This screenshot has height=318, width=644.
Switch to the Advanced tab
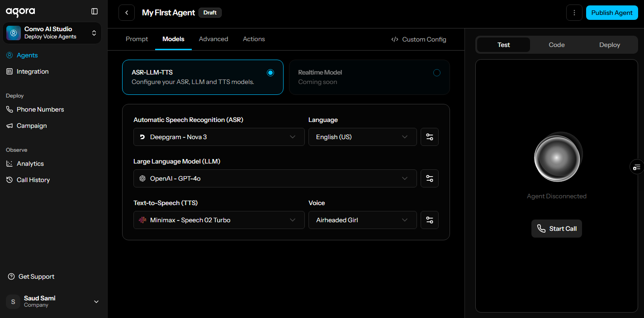click(x=213, y=39)
